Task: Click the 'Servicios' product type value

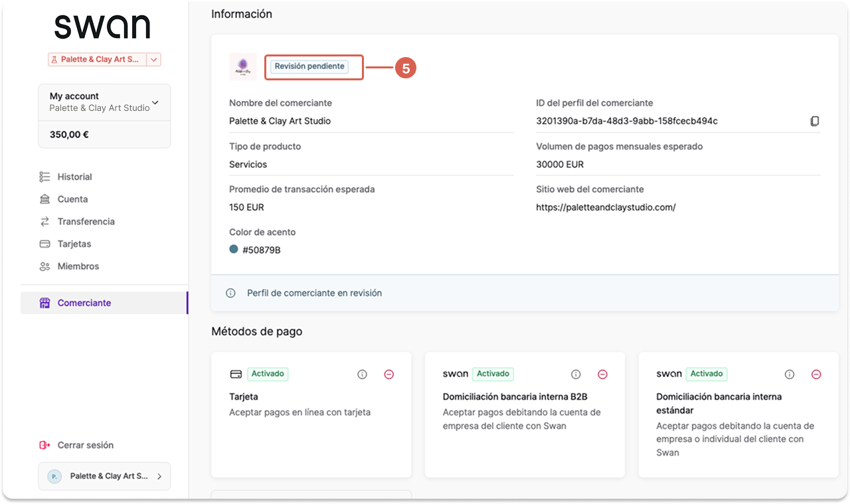Action: pos(248,164)
